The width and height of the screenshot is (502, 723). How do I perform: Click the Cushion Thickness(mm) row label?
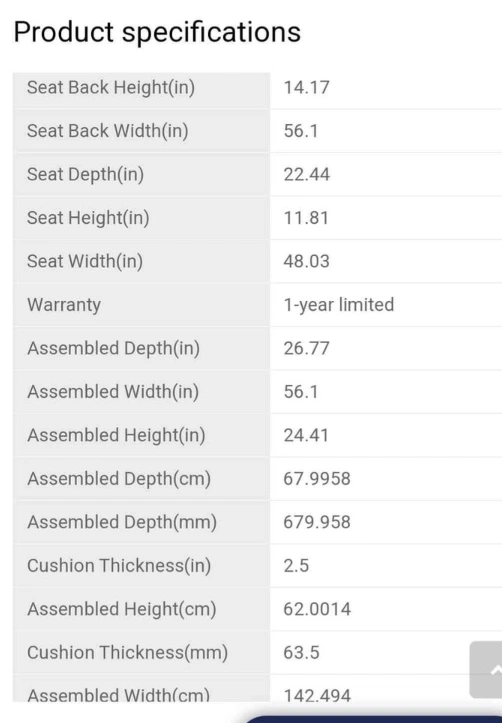128,653
